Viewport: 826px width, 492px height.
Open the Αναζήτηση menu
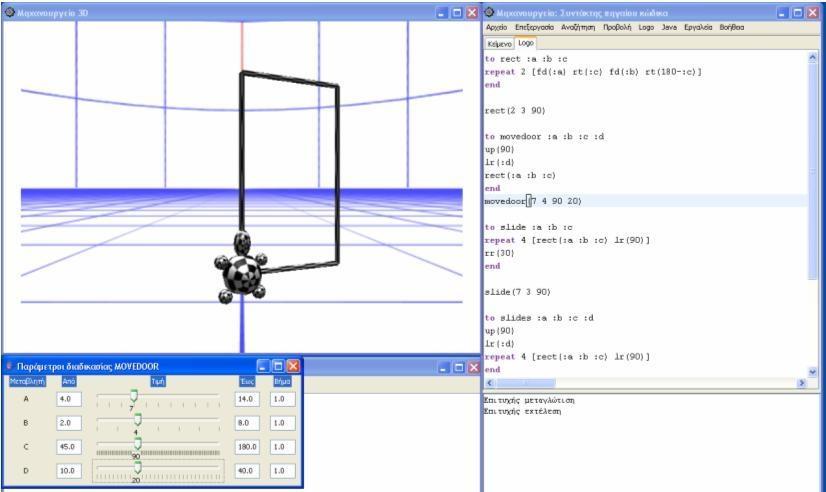[x=578, y=27]
